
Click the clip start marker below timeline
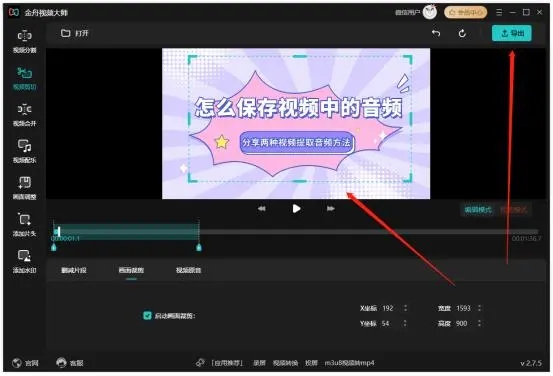pyautogui.click(x=54, y=247)
